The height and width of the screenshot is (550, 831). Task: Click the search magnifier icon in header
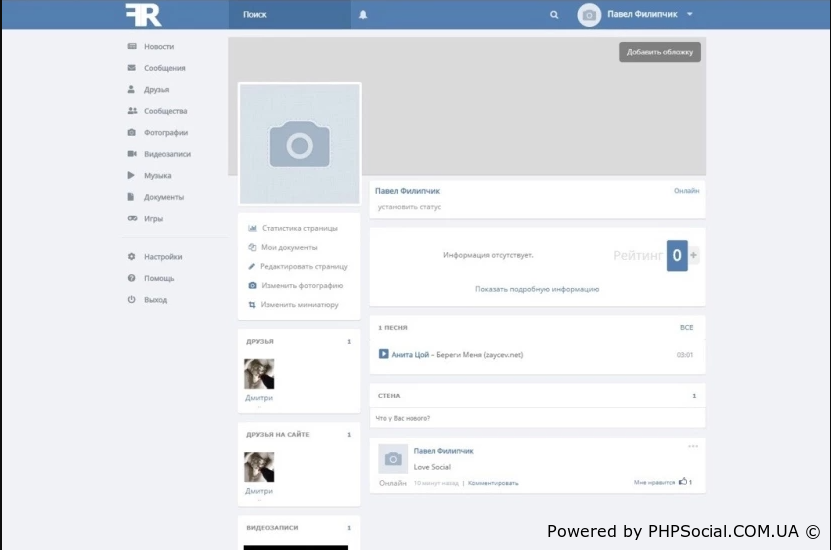pyautogui.click(x=554, y=15)
